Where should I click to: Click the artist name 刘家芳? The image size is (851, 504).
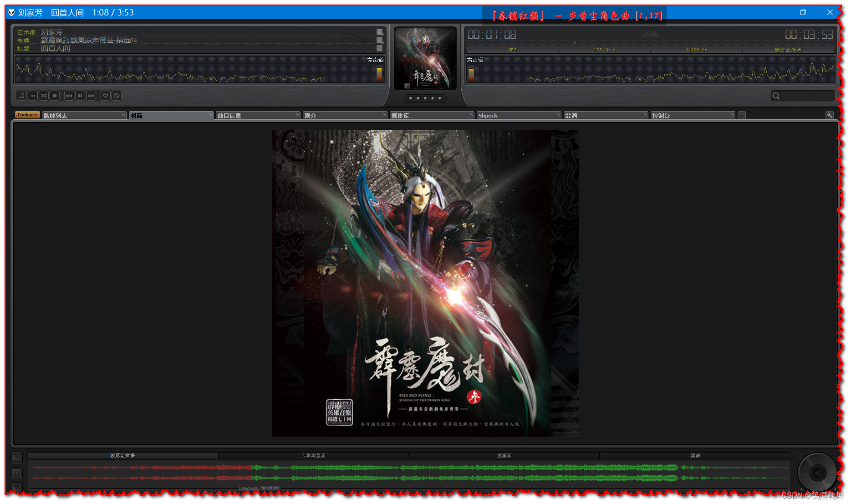52,32
